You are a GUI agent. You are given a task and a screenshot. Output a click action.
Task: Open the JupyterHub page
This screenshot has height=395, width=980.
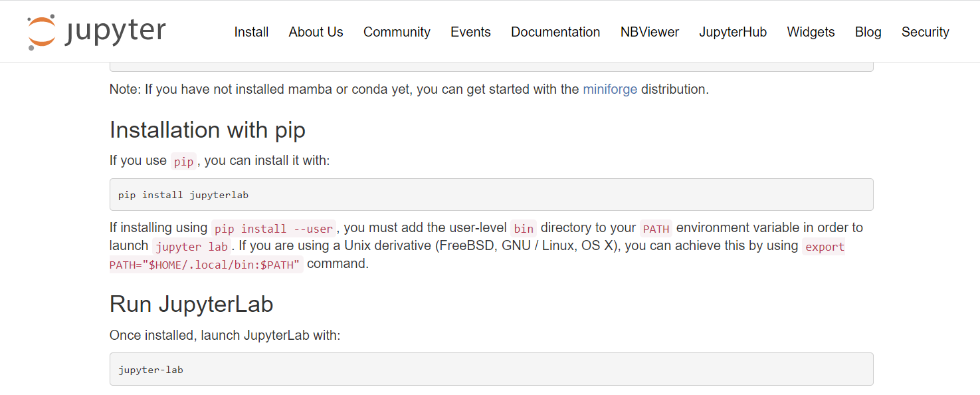click(733, 32)
